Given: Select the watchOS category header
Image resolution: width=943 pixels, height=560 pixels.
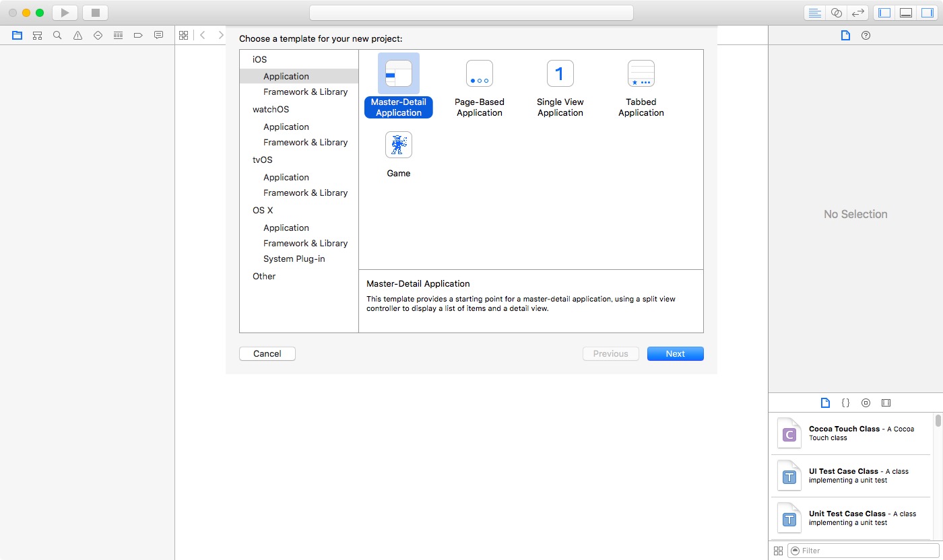Looking at the screenshot, I should pyautogui.click(x=271, y=109).
